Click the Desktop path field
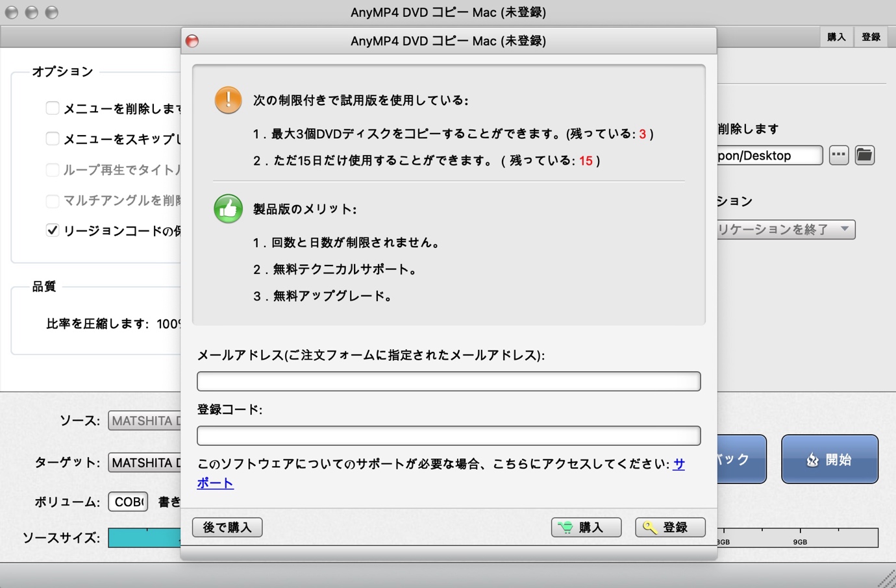 pos(769,155)
